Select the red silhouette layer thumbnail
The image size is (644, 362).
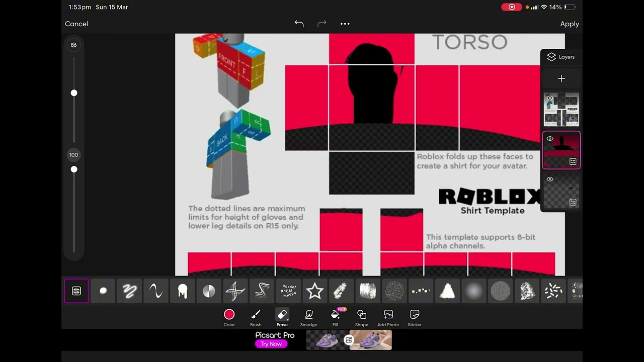coord(561,150)
